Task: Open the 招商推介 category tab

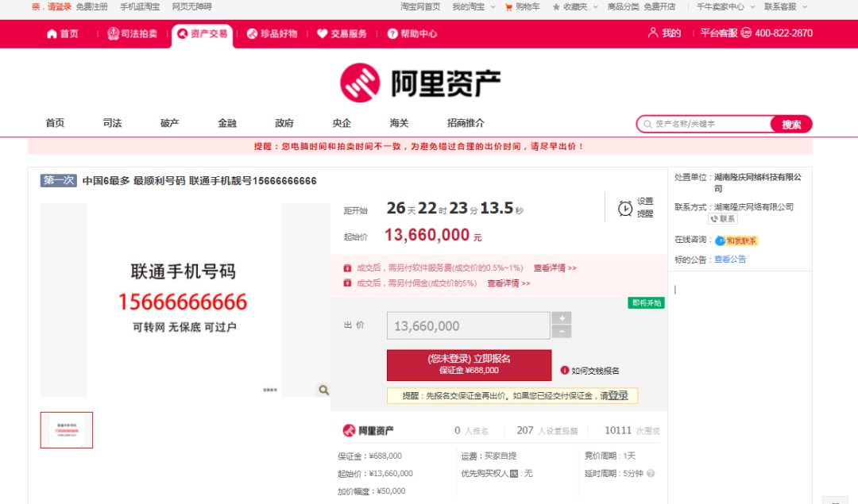Action: coord(466,123)
